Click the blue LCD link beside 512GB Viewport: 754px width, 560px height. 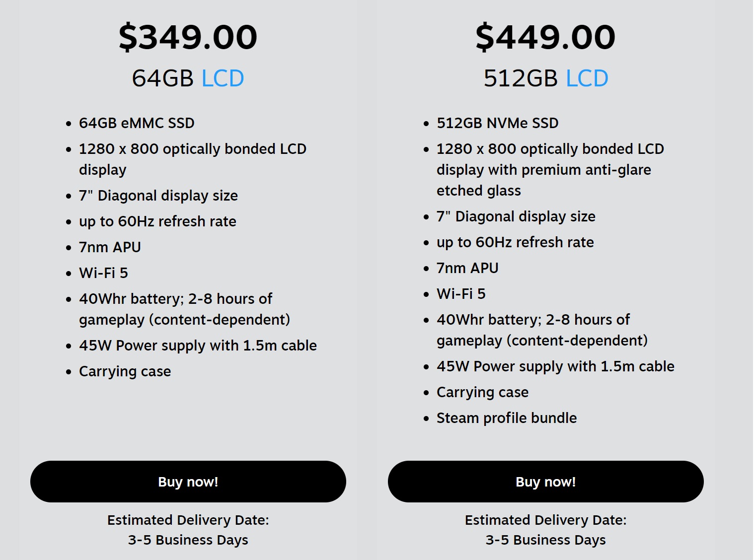click(587, 78)
